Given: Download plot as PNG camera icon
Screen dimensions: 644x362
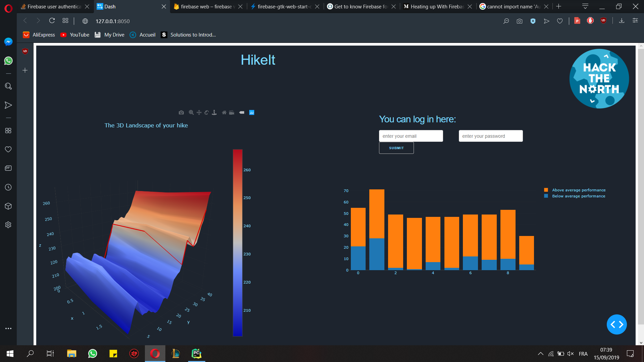Looking at the screenshot, I should (181, 113).
